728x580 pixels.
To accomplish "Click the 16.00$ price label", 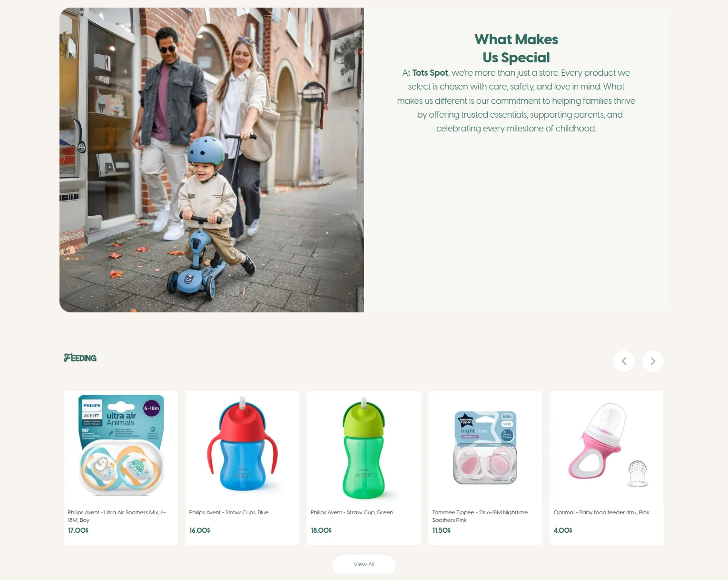I will pos(200,530).
